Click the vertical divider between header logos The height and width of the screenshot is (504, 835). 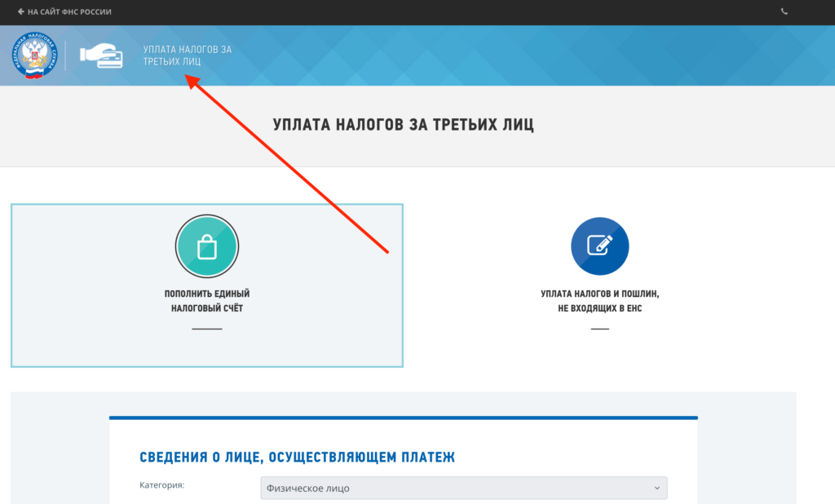66,55
